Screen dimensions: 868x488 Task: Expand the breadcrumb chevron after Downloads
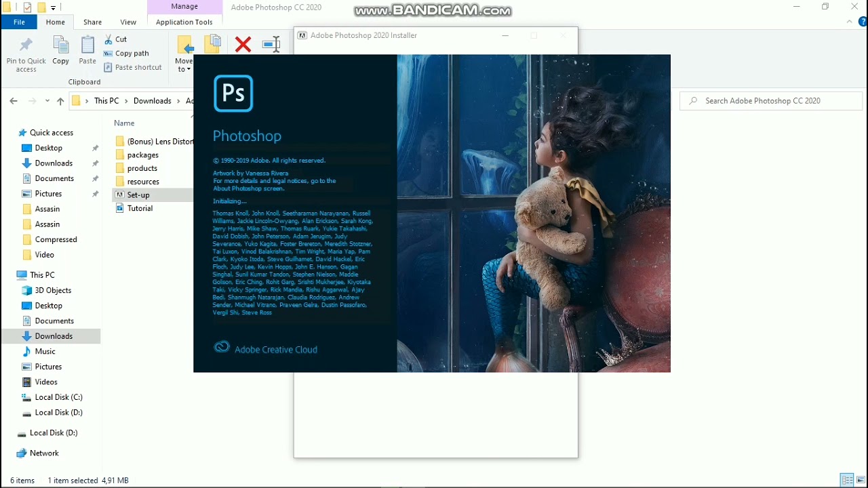click(x=179, y=101)
